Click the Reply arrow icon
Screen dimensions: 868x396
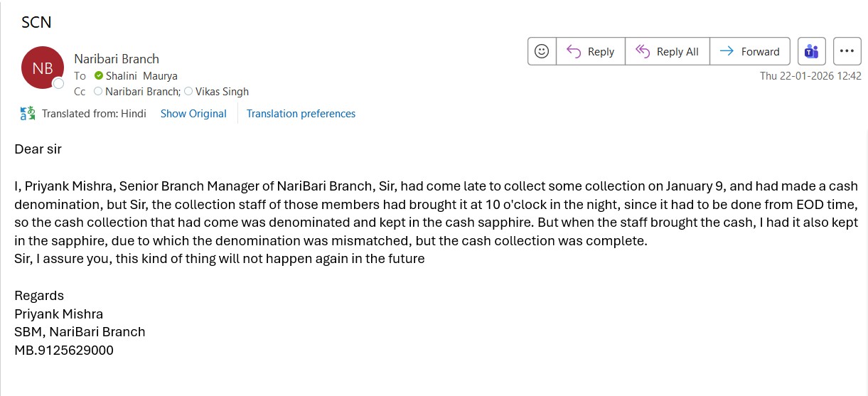[574, 51]
